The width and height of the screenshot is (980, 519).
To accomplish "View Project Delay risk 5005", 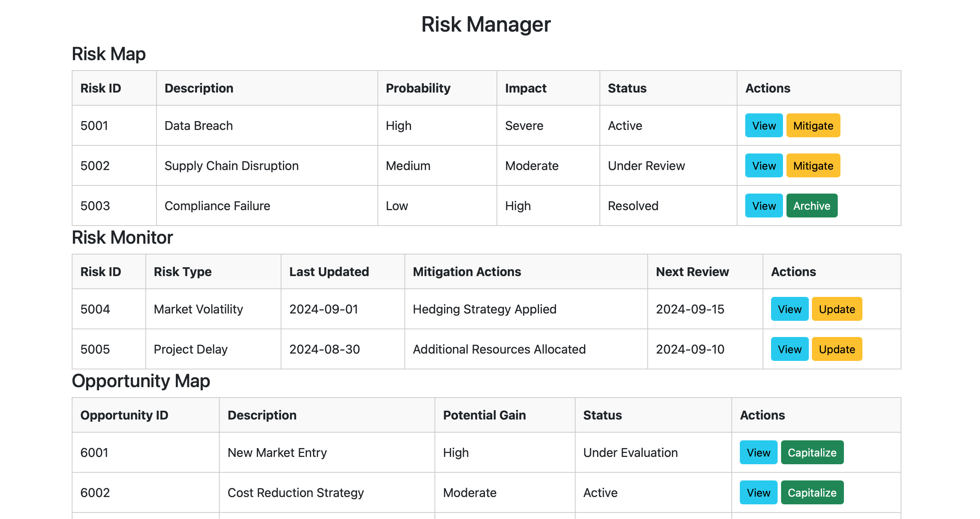I will click(x=789, y=349).
